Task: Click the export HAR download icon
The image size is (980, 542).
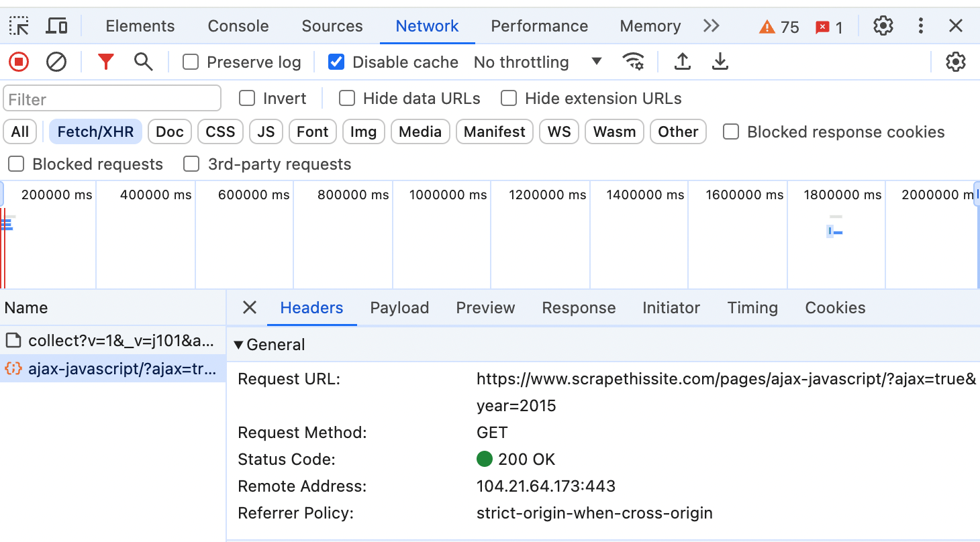Action: (x=720, y=62)
